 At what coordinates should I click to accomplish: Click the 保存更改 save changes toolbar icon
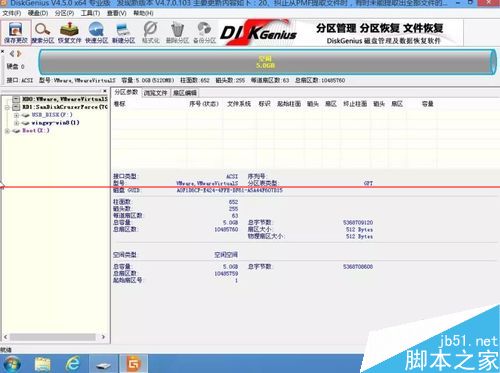pyautogui.click(x=16, y=32)
